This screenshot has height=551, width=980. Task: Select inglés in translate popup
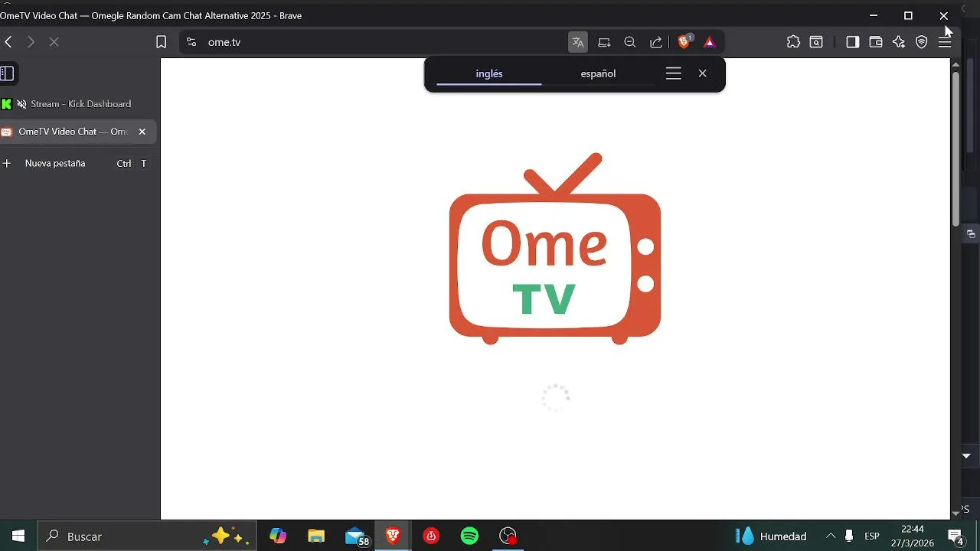[x=489, y=73]
